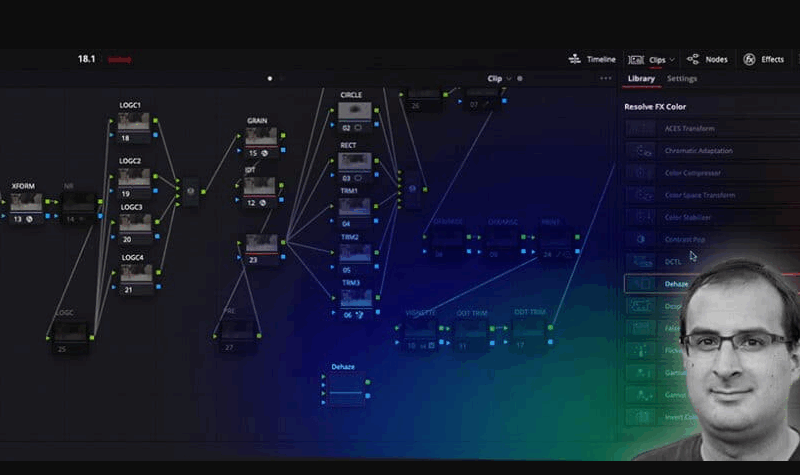
Task: Click the Timeline label in toolbar
Action: tap(601, 60)
